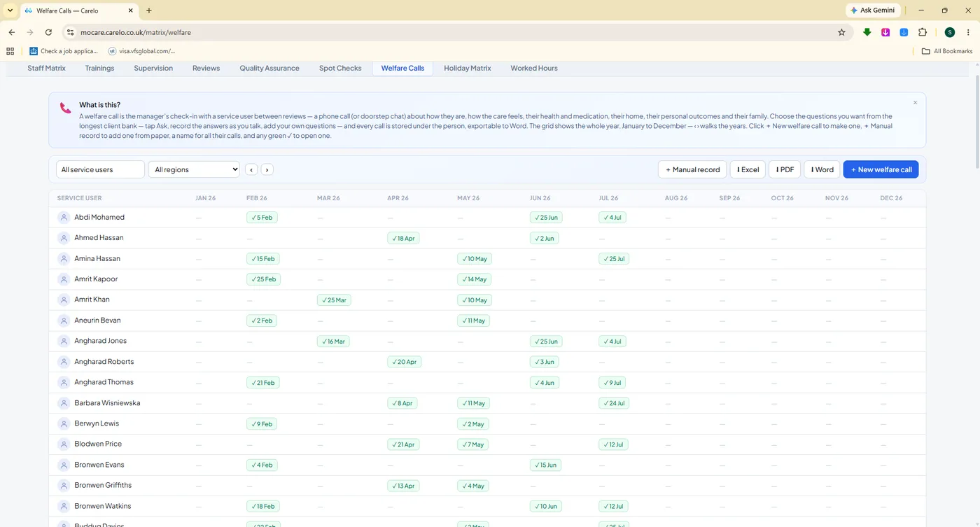Screen dimensions: 980x527
Task: Click the avatar icon beside Angharad Jones
Action: click(x=64, y=341)
